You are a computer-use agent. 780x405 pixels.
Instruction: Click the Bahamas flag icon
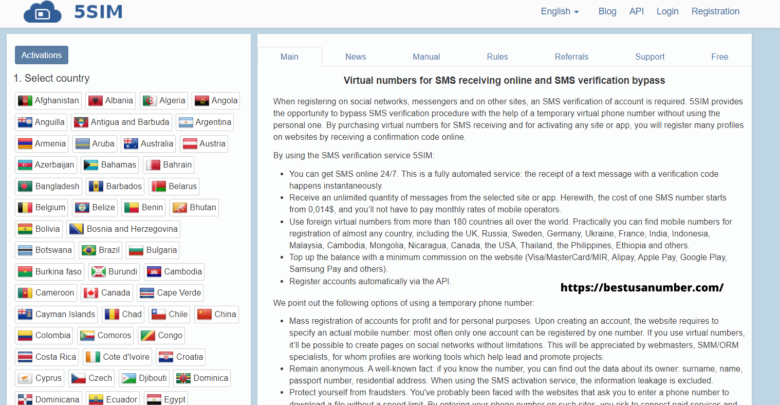(x=91, y=165)
